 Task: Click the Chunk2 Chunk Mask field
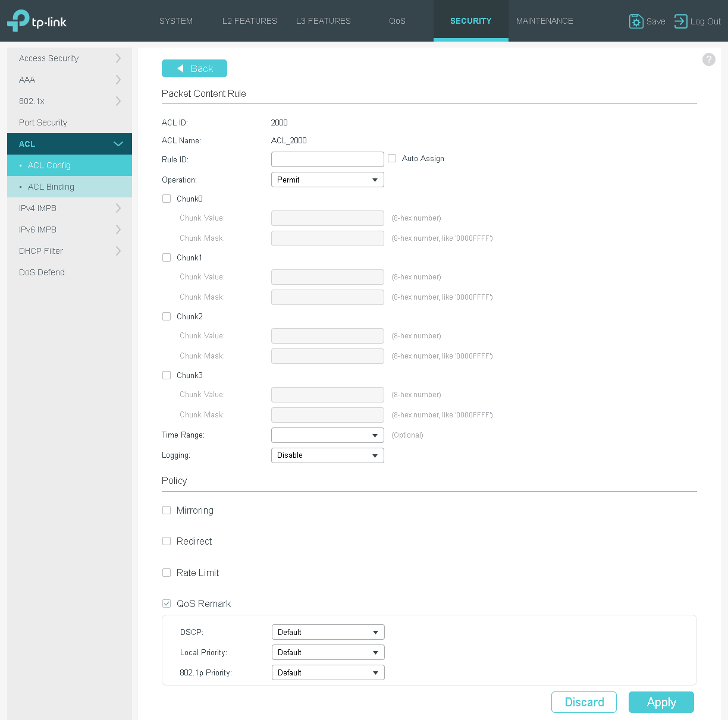[x=328, y=356]
